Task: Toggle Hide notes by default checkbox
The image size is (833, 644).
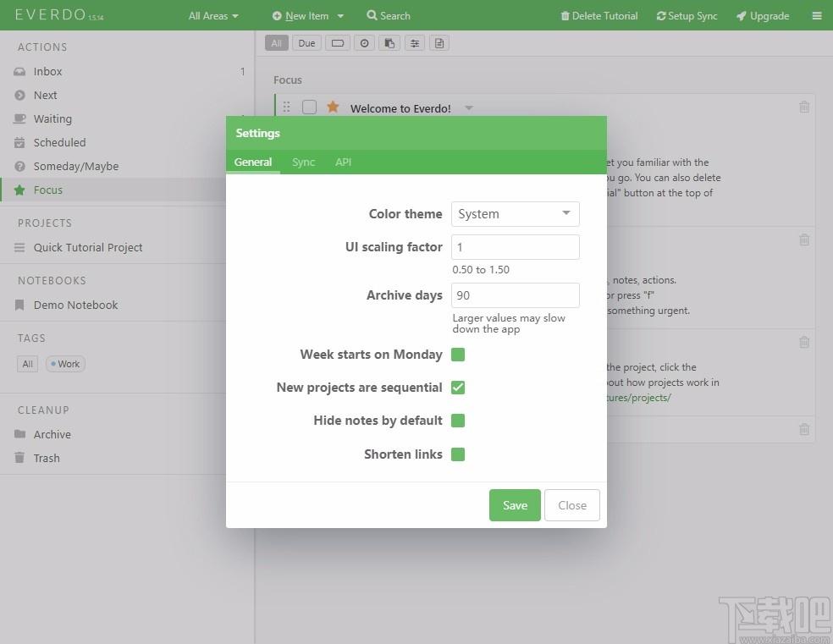Action: coord(458,421)
